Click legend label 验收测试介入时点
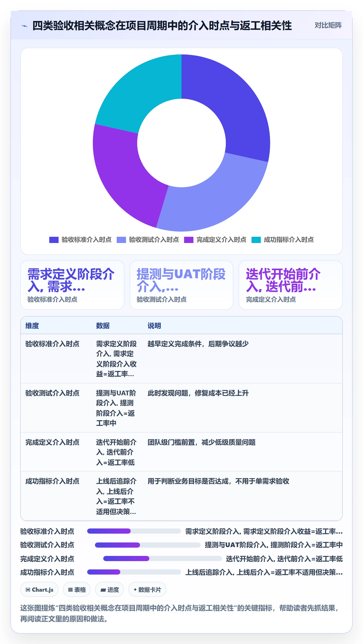The height and width of the screenshot is (644, 363). click(x=154, y=240)
